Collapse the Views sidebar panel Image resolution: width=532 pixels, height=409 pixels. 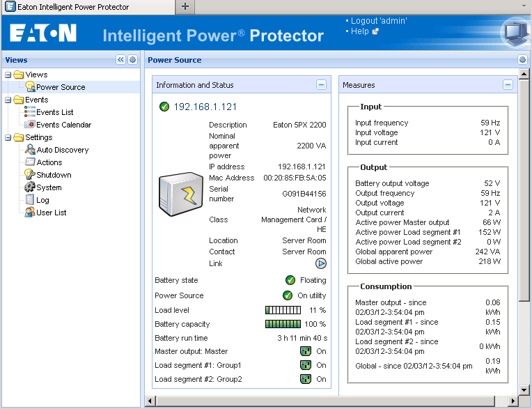point(120,60)
